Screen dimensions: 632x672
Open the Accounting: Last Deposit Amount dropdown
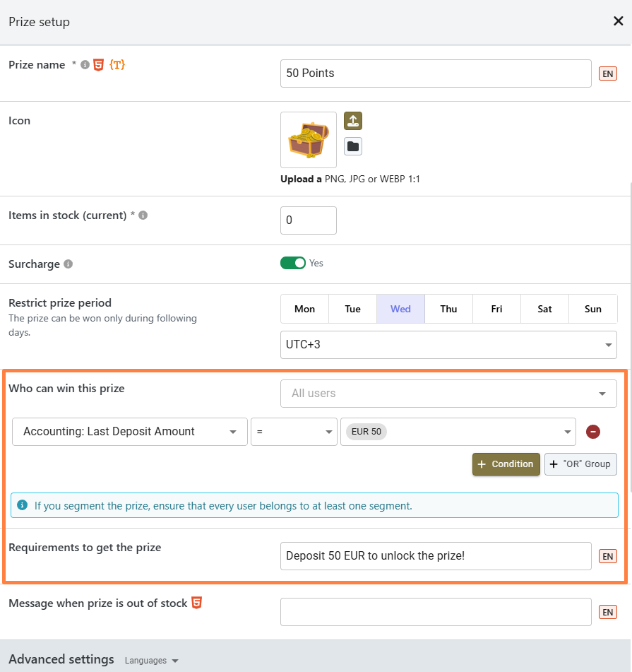[130, 432]
